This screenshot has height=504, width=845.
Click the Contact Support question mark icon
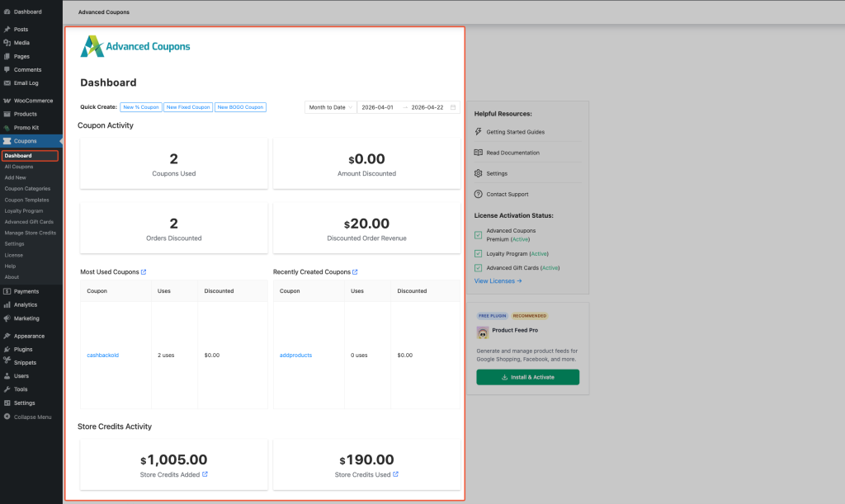pos(478,194)
